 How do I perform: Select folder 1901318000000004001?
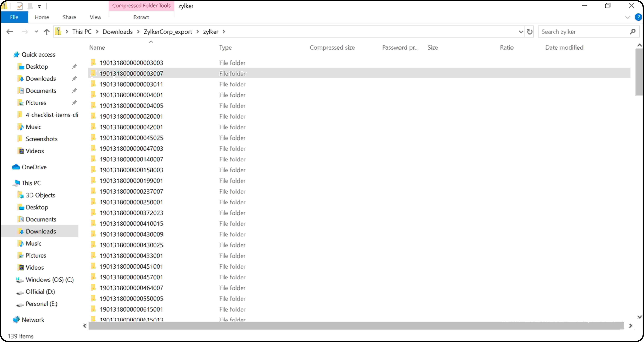[131, 95]
